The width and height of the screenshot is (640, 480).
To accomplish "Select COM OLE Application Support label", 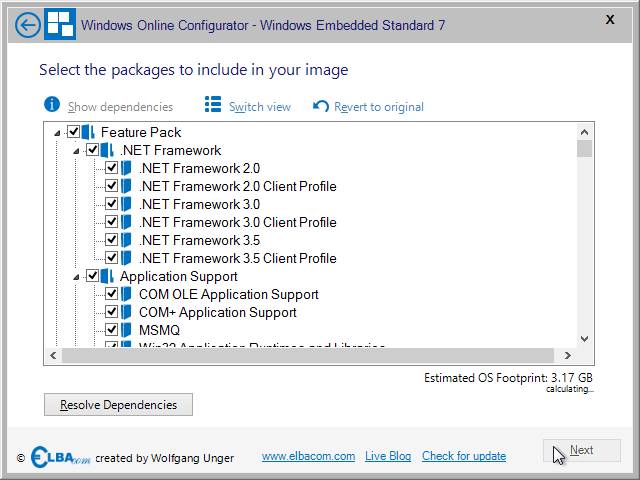I will tap(229, 294).
